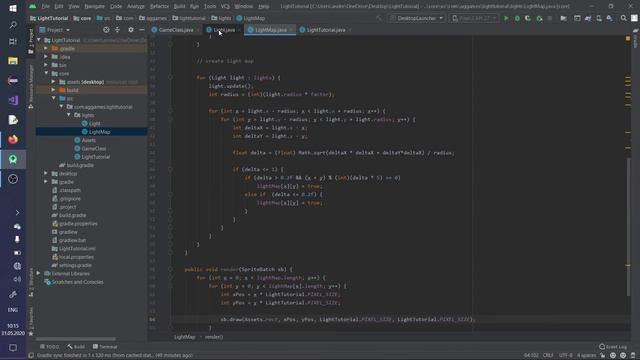Open the Refactor menu
Screen dimensions: 640x360
coord(159,6)
